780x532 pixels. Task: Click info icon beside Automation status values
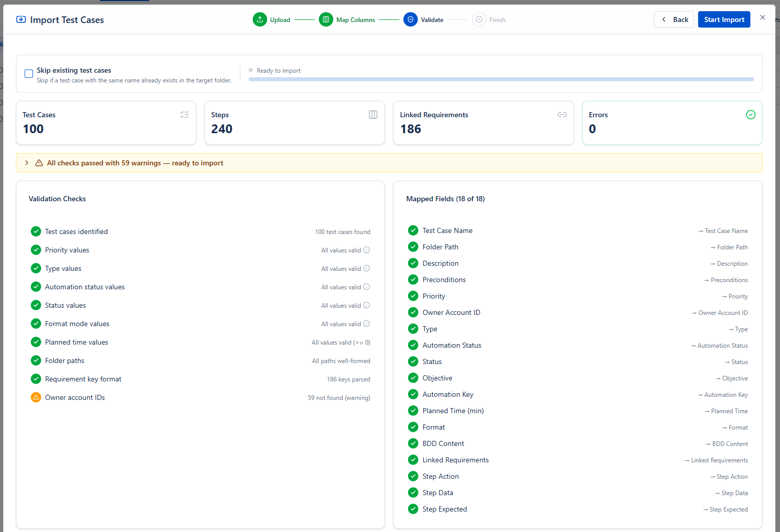coord(366,287)
